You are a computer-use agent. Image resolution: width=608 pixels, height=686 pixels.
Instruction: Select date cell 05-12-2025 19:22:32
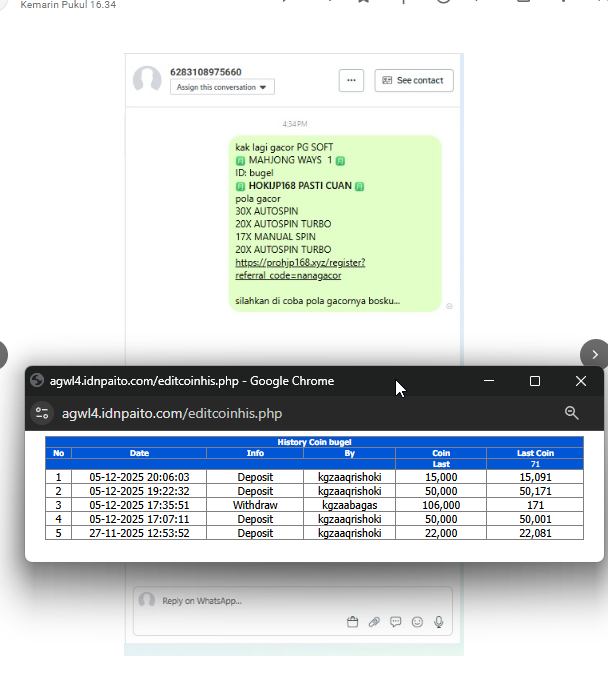139,491
